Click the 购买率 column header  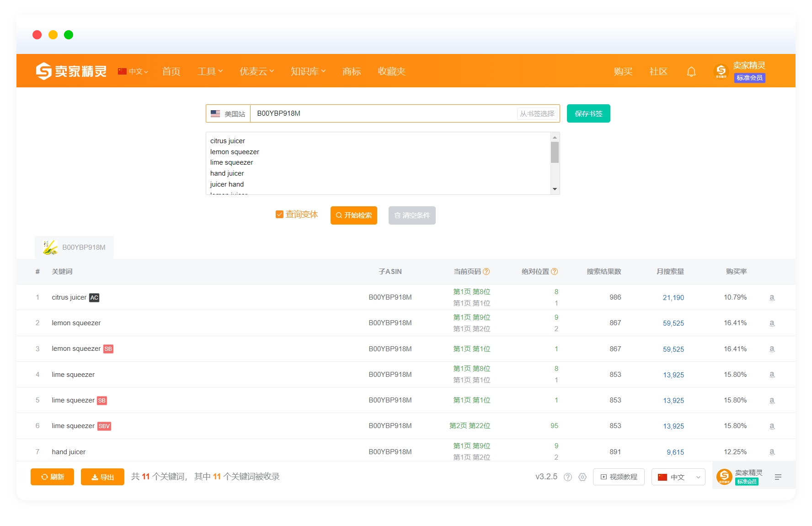[736, 271]
